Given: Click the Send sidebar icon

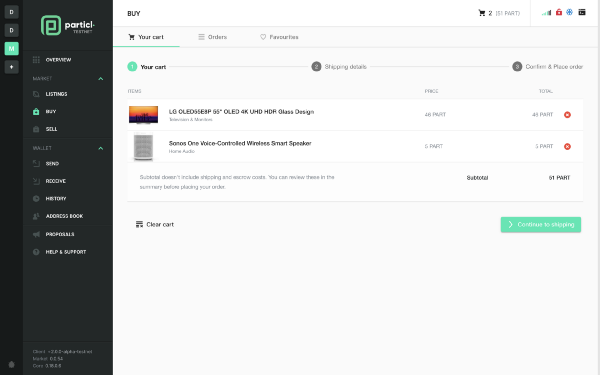Looking at the screenshot, I should coord(36,164).
